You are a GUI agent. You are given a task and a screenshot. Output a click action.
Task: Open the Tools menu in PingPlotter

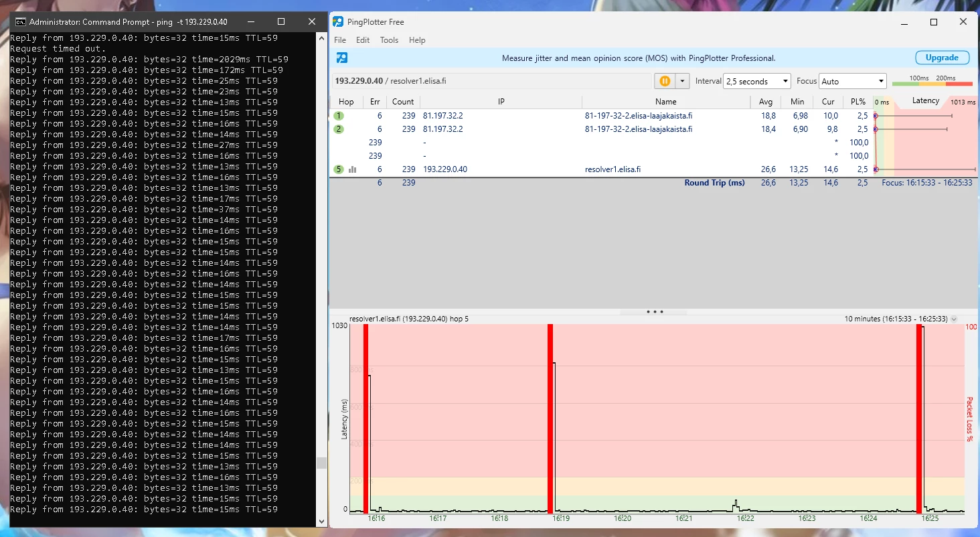point(389,40)
